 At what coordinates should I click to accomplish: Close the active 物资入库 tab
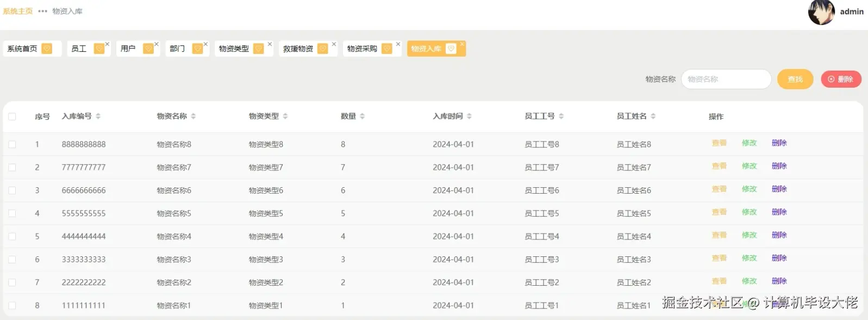[462, 44]
